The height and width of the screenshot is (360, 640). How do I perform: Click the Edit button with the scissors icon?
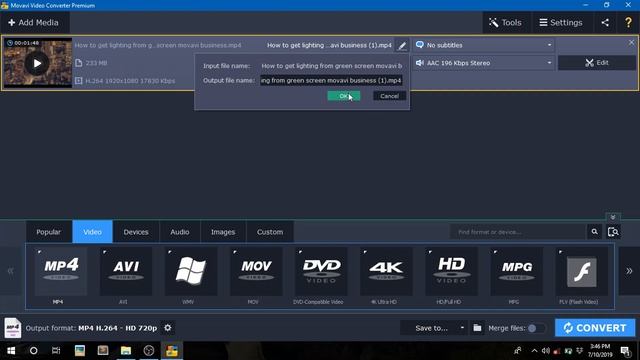(x=597, y=63)
